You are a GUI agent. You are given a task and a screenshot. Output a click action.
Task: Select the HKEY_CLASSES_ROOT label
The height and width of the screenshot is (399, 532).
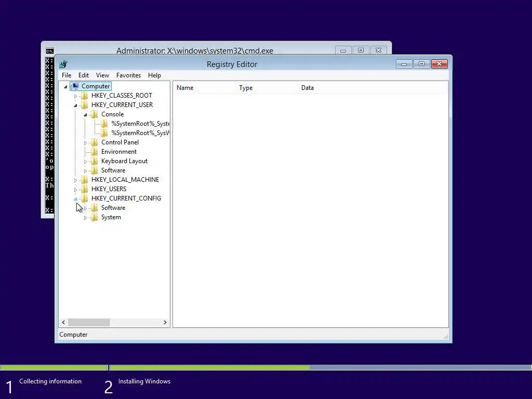click(x=122, y=96)
